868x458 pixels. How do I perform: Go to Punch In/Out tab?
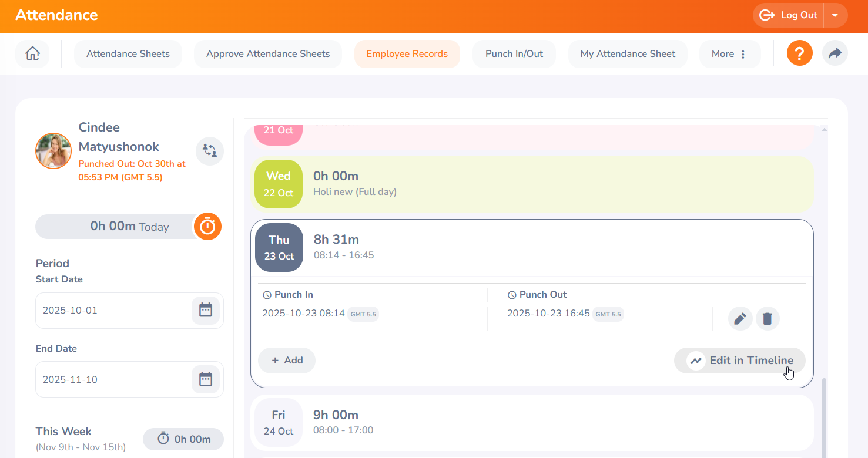[x=514, y=54]
